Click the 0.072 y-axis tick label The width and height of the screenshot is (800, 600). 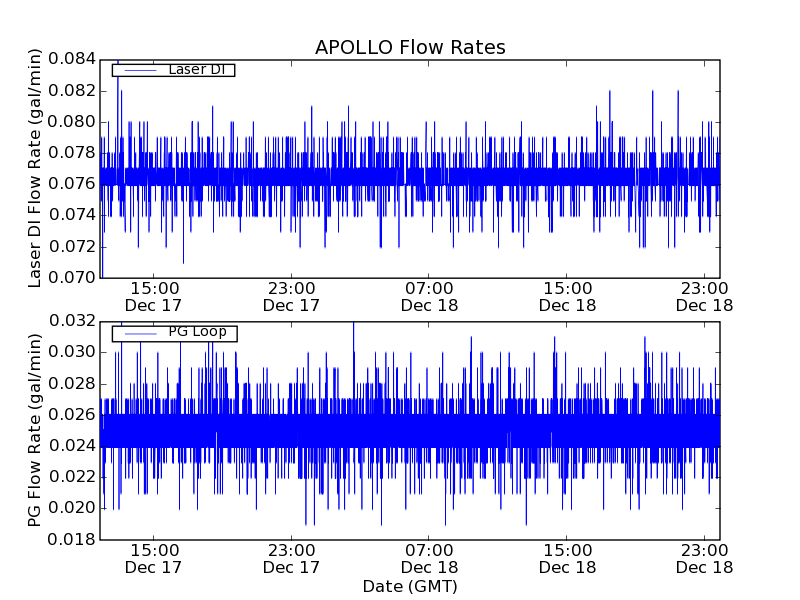(72, 247)
